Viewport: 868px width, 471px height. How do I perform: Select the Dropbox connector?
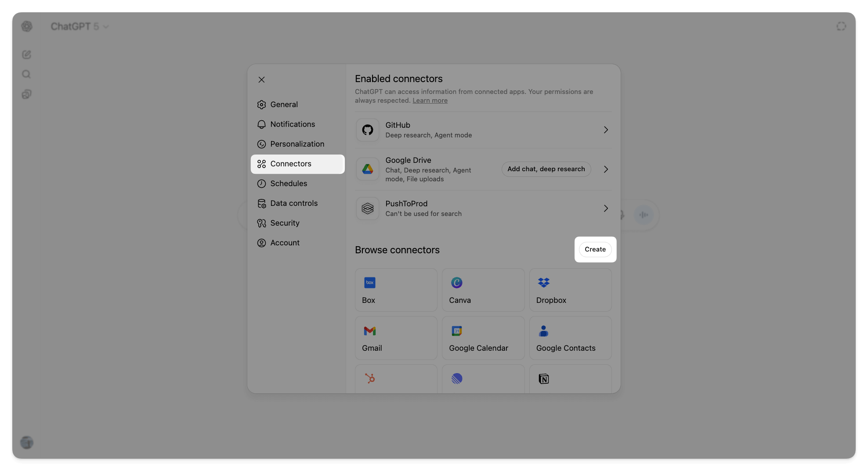[570, 290]
